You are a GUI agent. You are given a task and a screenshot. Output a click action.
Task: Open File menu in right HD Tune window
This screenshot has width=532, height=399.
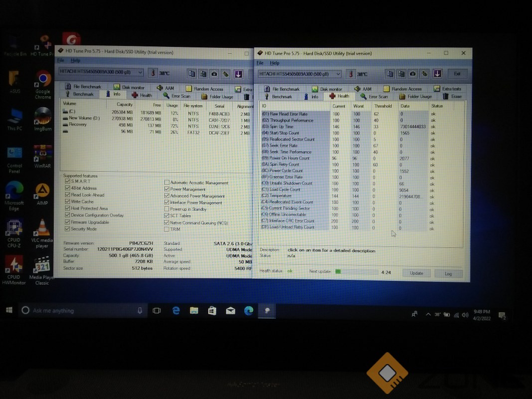260,63
